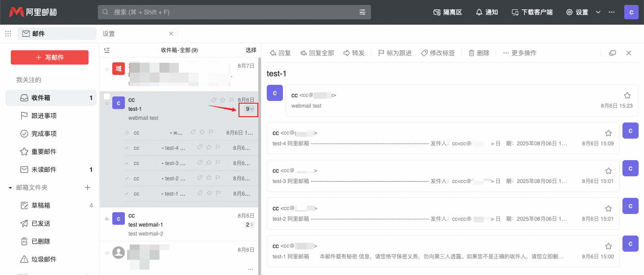Viewport: 644px width, 275px height.
Task: Open the settings dropdown chevron
Action: tap(598, 12)
